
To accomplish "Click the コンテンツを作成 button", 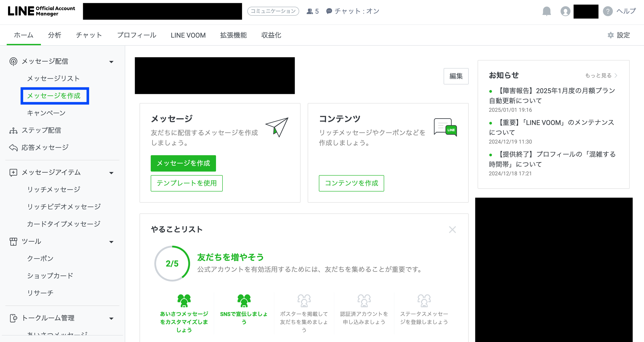I will [x=351, y=183].
